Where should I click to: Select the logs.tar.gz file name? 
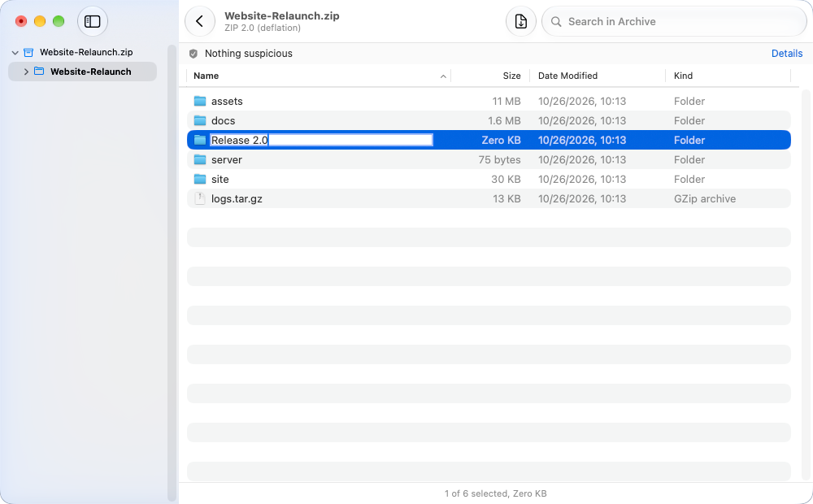(237, 199)
